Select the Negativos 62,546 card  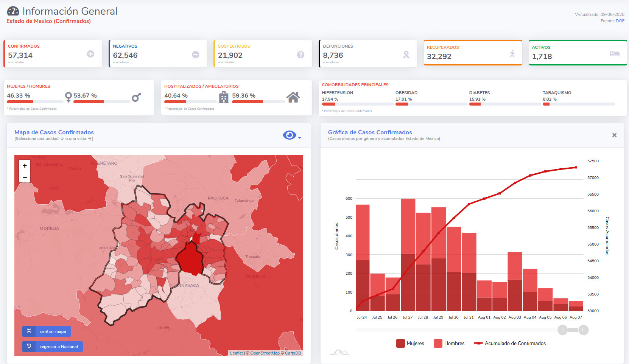tap(158, 54)
